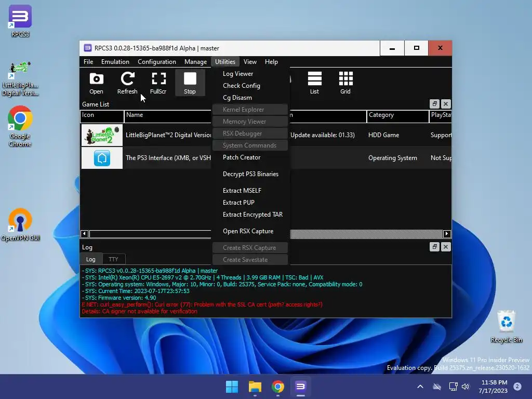Open Google Chrome desktop shortcut

pos(20,127)
